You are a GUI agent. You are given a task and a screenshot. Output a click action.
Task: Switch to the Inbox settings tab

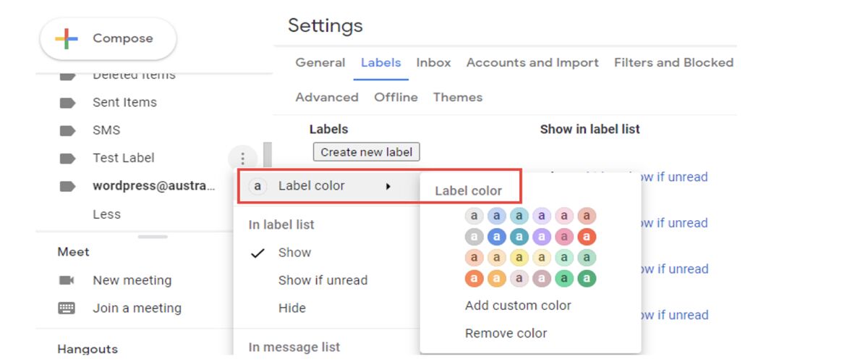point(433,63)
